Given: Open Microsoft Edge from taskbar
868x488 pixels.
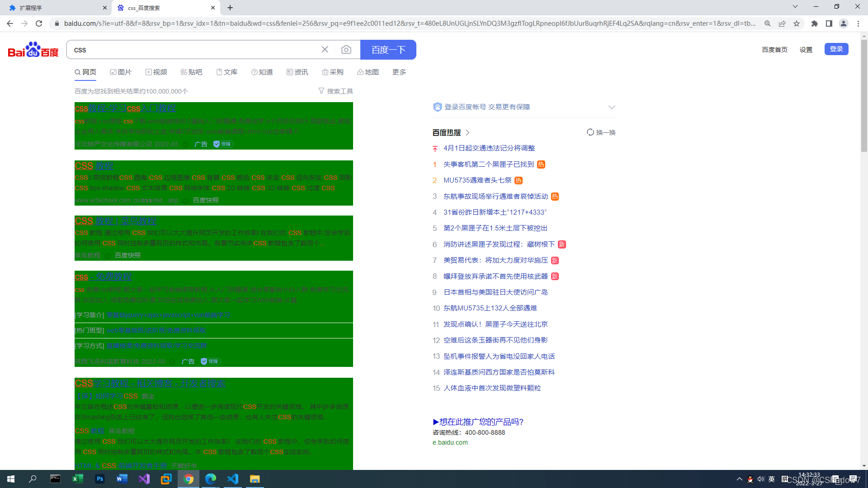Looking at the screenshot, I should click(x=211, y=479).
